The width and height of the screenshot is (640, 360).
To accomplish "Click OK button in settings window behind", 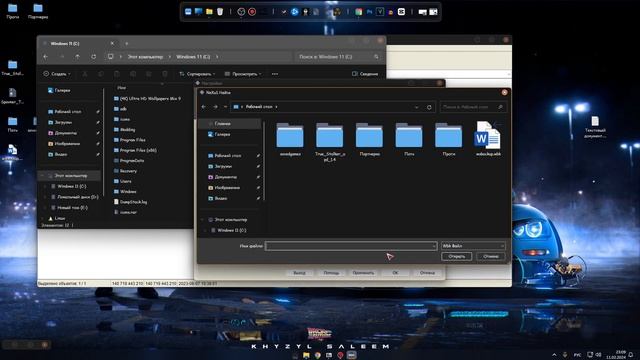I will click(x=395, y=273).
